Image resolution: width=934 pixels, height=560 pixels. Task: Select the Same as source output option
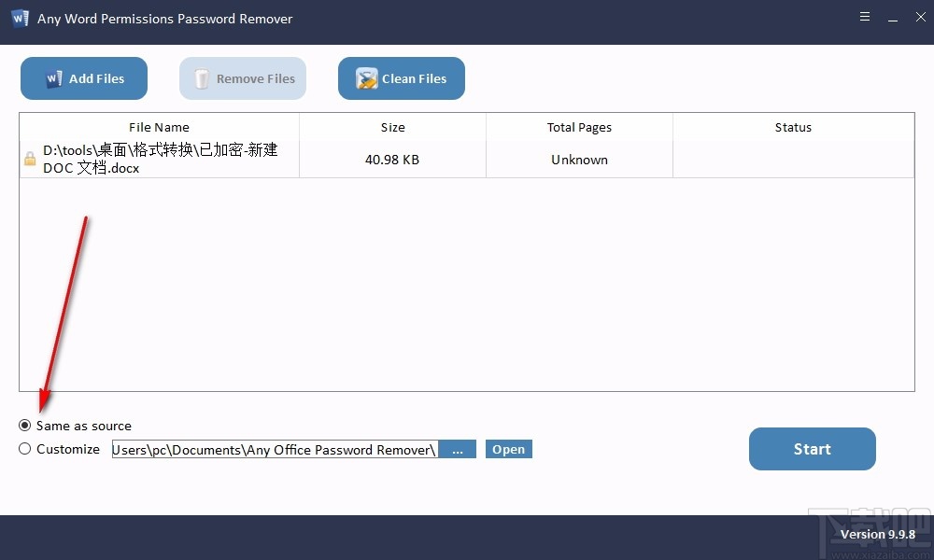coord(24,426)
